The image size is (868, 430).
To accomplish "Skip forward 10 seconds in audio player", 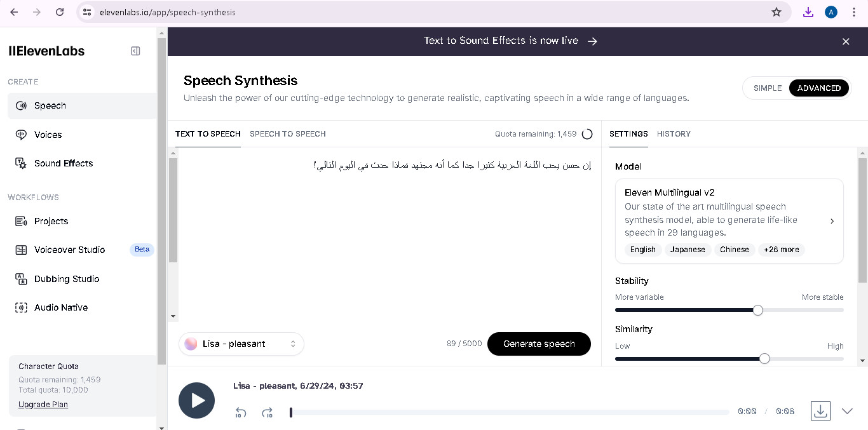I will click(268, 412).
